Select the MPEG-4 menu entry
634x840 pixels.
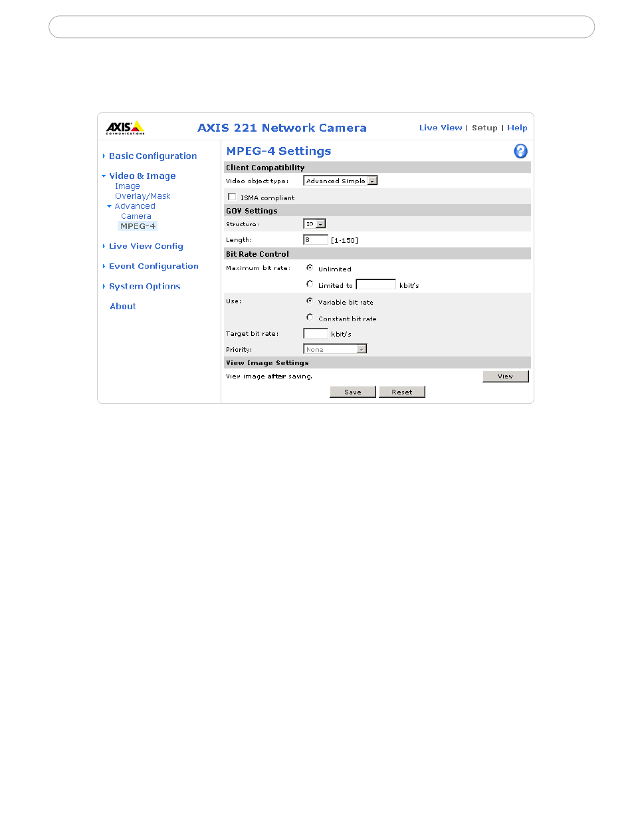138,226
